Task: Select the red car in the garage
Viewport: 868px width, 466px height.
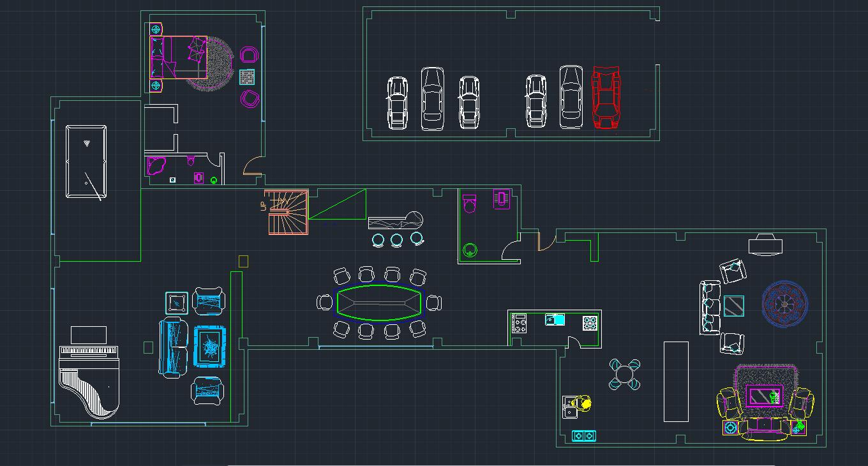Action: click(x=606, y=98)
